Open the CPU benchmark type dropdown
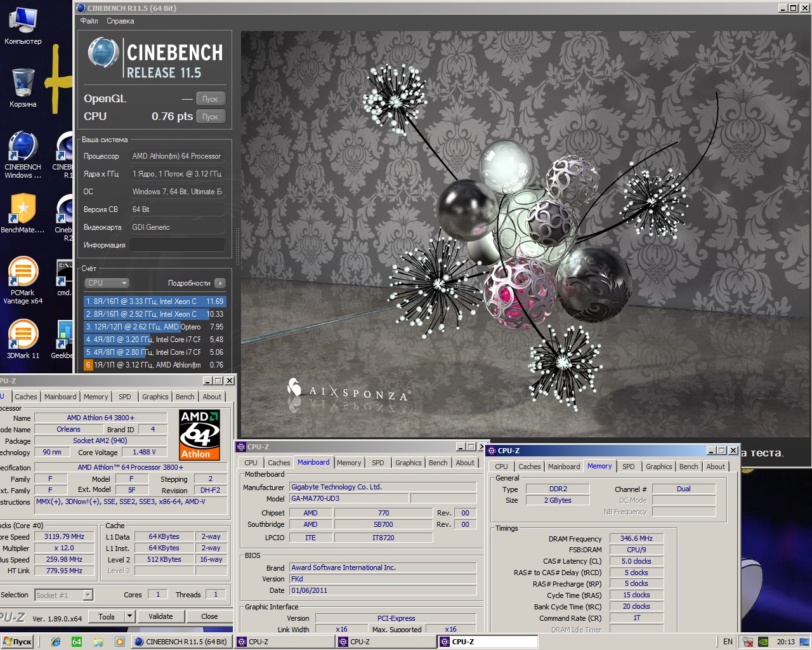The image size is (812, 650). 107,283
